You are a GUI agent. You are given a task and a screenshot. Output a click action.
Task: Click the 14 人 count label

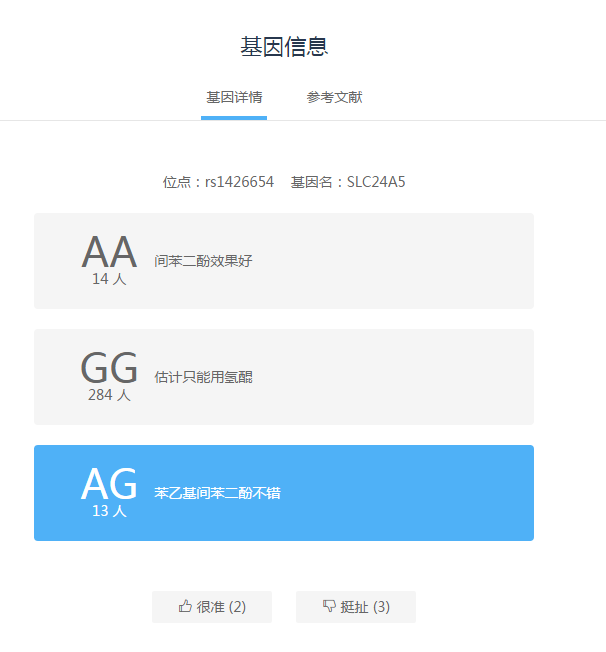click(x=109, y=279)
